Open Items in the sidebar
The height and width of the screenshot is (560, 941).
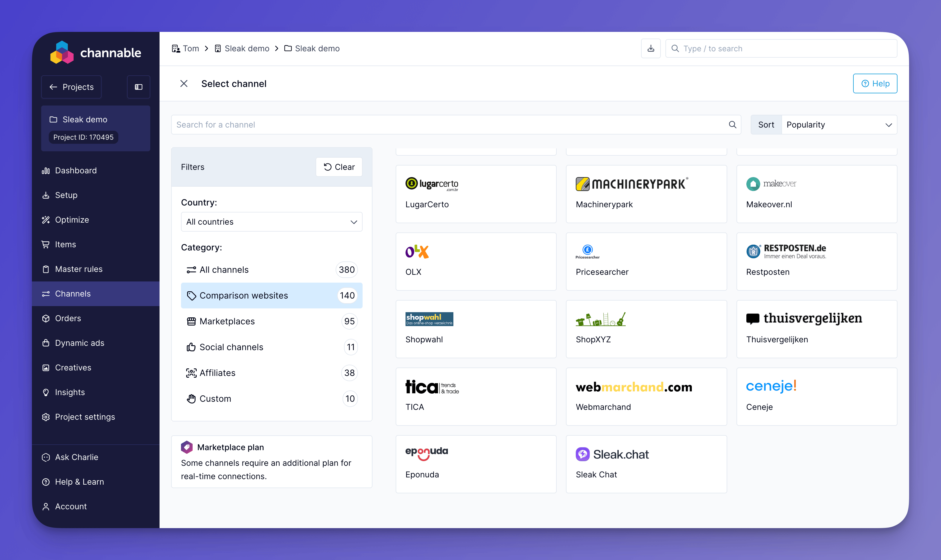pyautogui.click(x=95, y=244)
